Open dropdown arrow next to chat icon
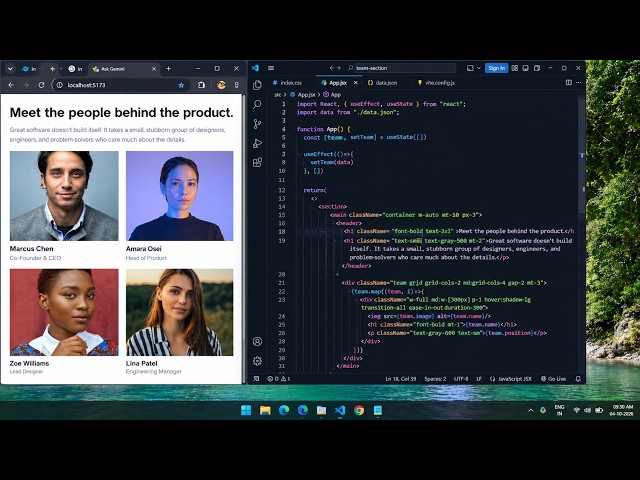 pos(479,68)
